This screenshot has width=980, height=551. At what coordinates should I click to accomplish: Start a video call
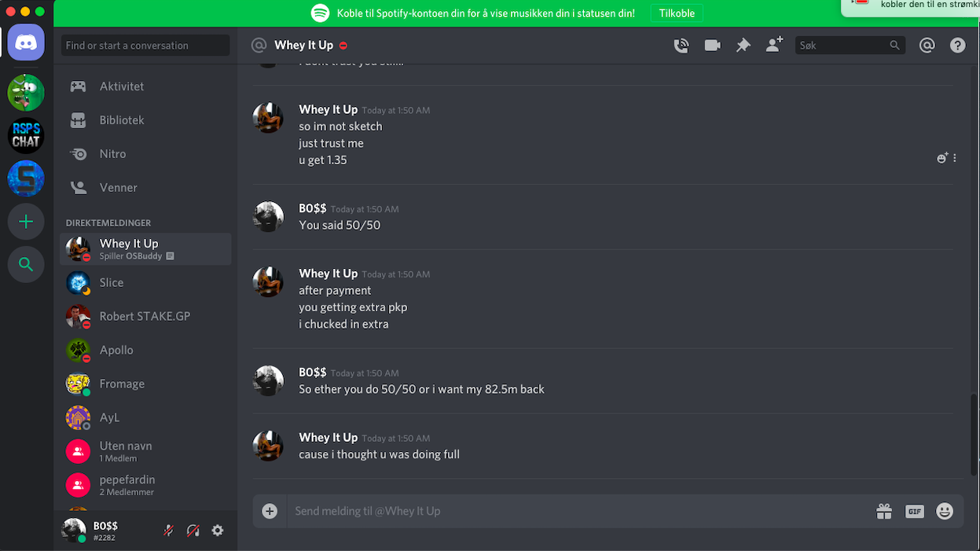pos(712,46)
